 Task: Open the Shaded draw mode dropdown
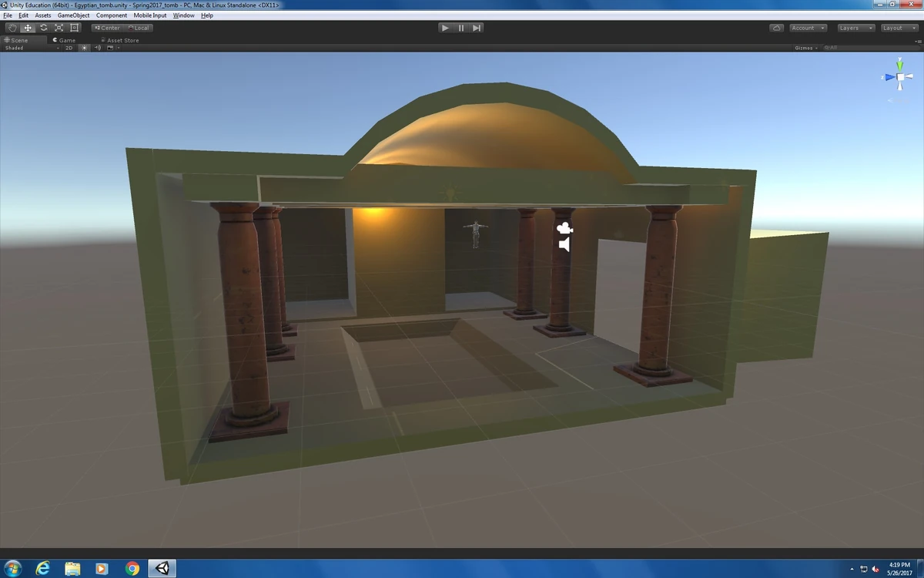pyautogui.click(x=31, y=48)
